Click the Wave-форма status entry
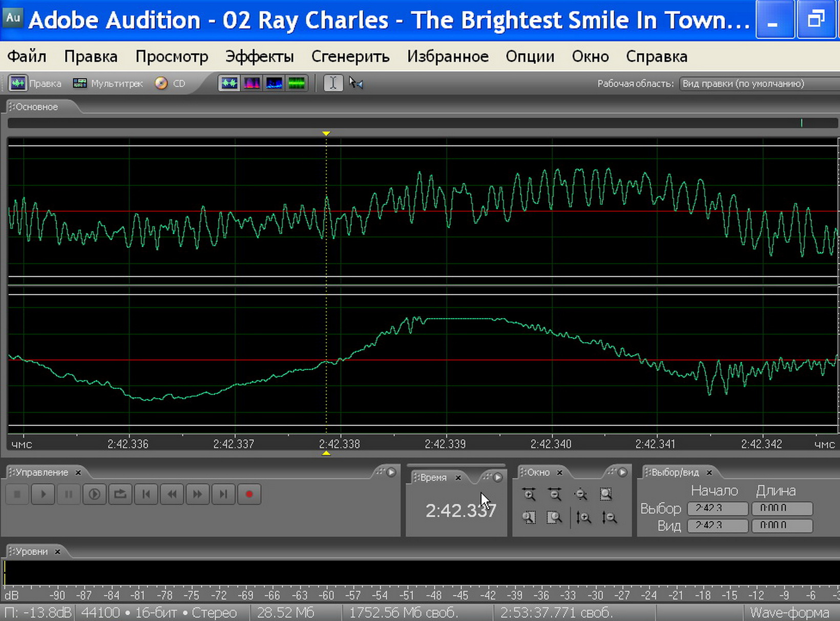The height and width of the screenshot is (621, 840). [x=789, y=613]
